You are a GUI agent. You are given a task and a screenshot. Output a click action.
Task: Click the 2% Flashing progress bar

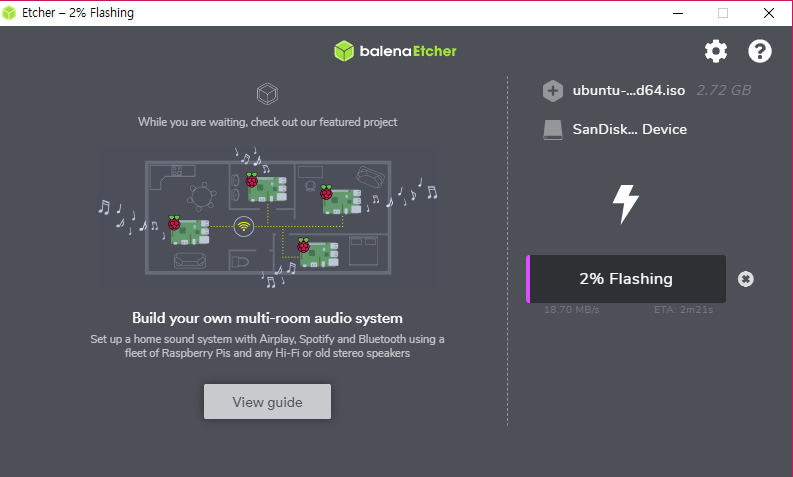[626, 279]
